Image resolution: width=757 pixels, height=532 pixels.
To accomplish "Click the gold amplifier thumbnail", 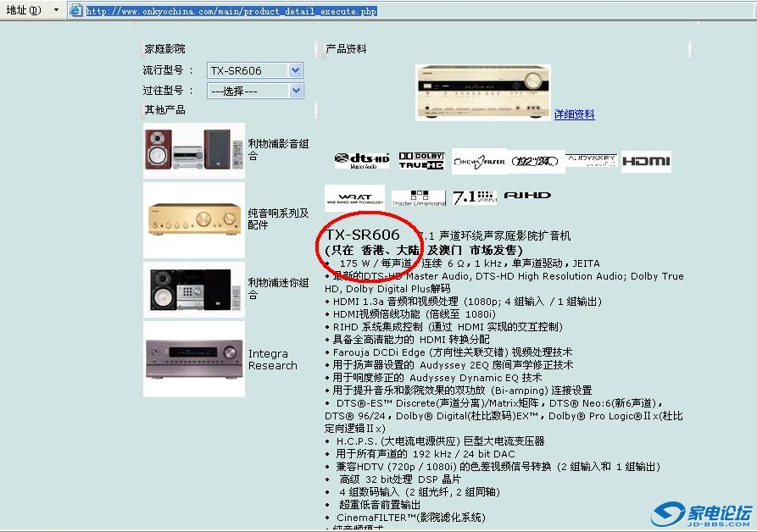I will tap(194, 220).
